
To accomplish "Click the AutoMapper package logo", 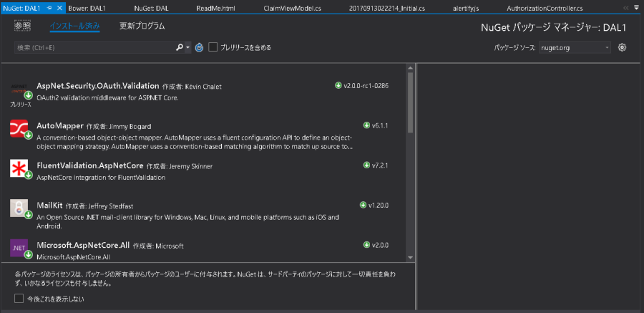I will click(19, 128).
